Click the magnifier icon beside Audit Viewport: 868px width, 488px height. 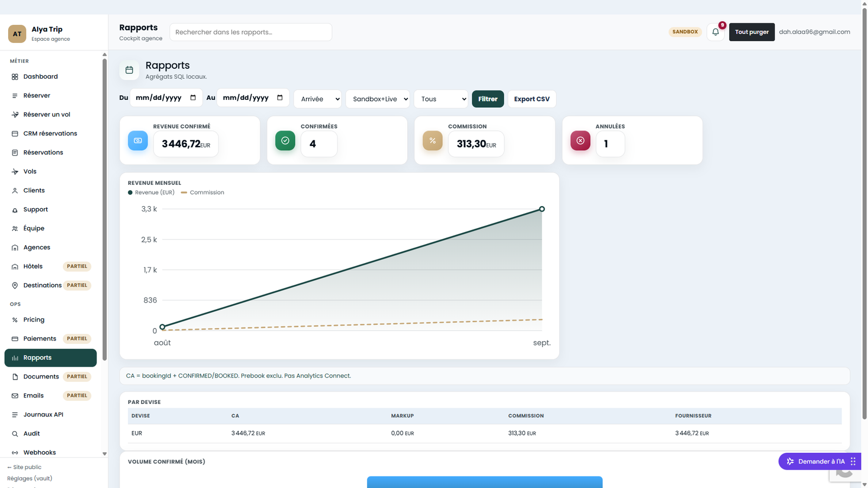tap(15, 434)
